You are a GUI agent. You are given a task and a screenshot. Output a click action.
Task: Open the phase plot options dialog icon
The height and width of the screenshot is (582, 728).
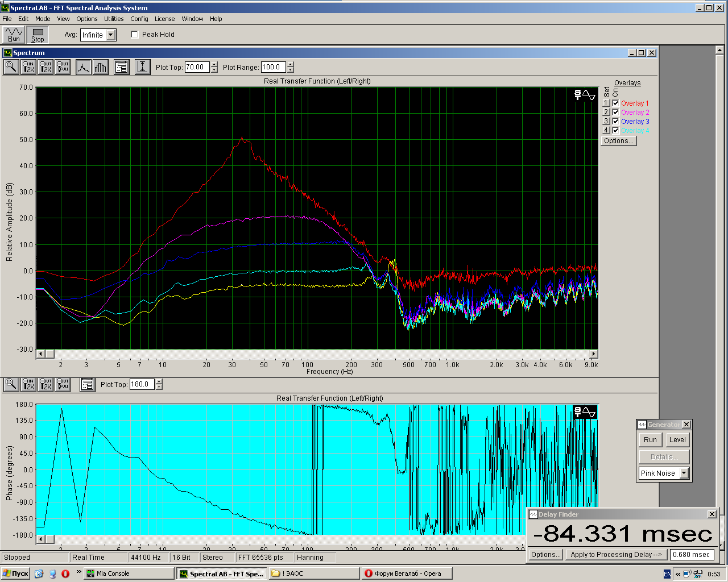pyautogui.click(x=87, y=384)
